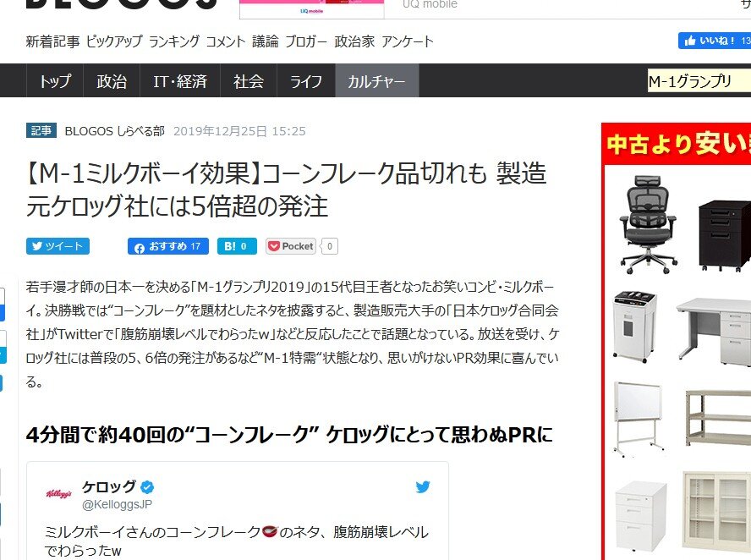The width and height of the screenshot is (751, 560).
Task: Open the Twitter bird icon in tweet embed
Action: click(x=423, y=487)
